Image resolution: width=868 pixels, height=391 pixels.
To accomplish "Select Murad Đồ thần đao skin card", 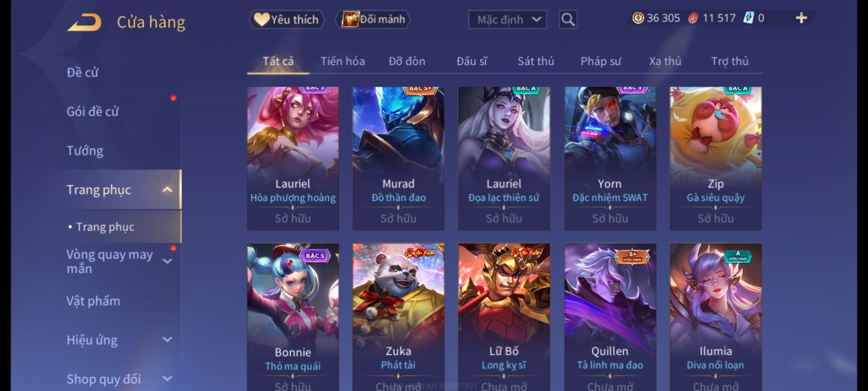I will [399, 159].
